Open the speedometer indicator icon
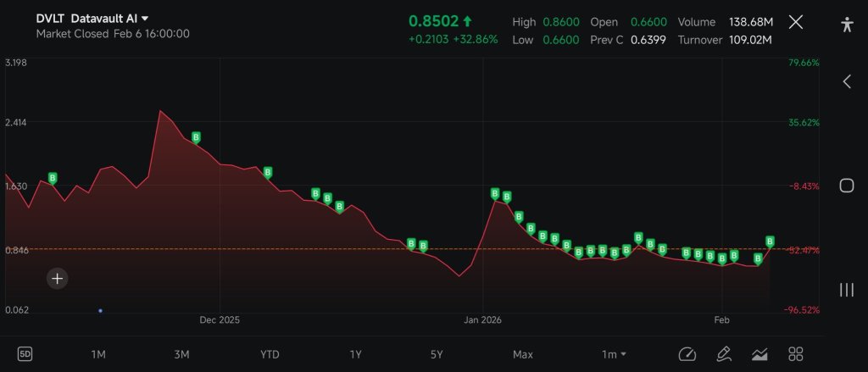This screenshot has width=868, height=372. tap(687, 353)
